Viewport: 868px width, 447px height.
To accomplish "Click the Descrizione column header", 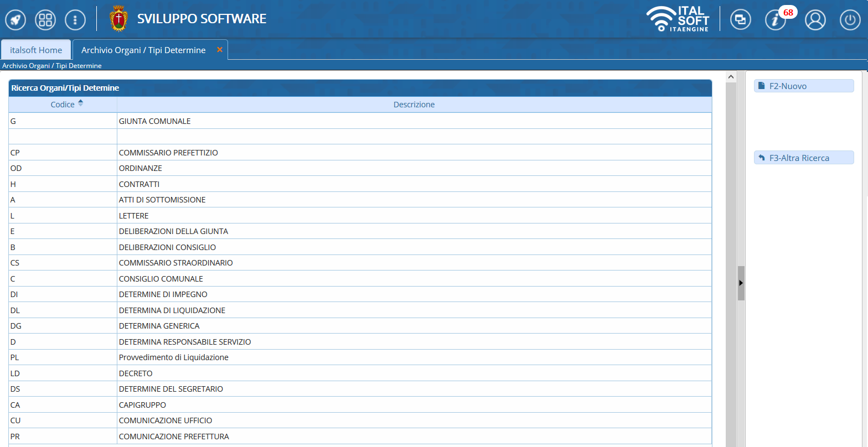I will (414, 105).
